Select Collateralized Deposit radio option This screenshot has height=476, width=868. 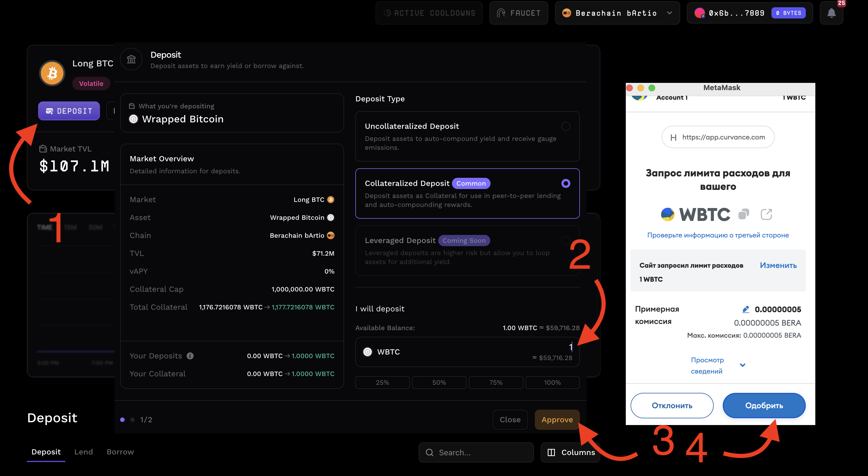coord(565,183)
